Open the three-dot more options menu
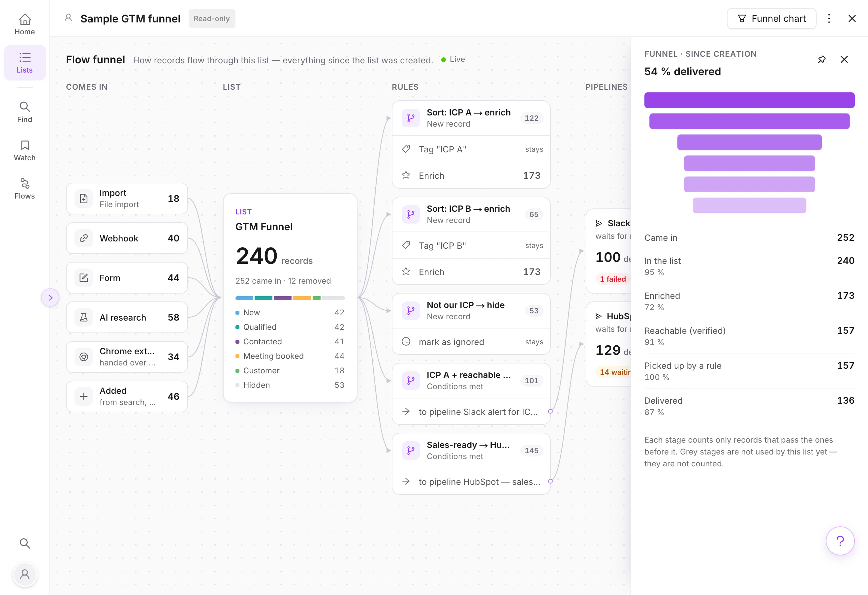868x595 pixels. tap(829, 19)
